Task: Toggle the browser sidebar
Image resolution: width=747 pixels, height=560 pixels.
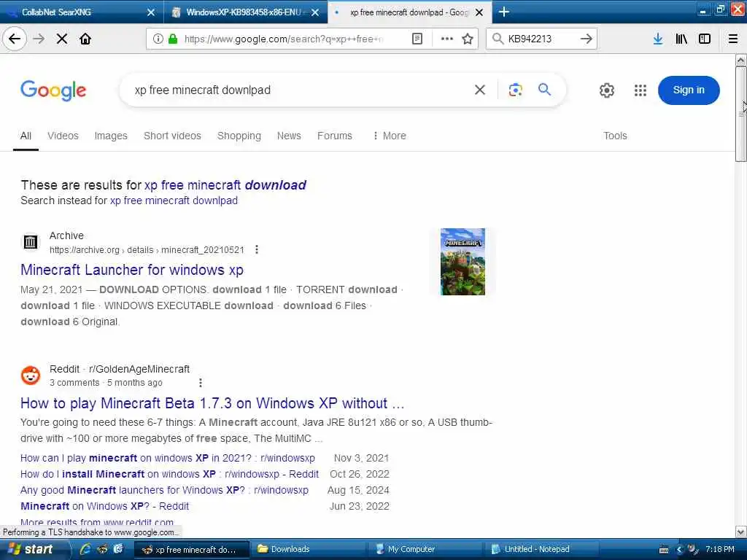Action: tap(705, 39)
